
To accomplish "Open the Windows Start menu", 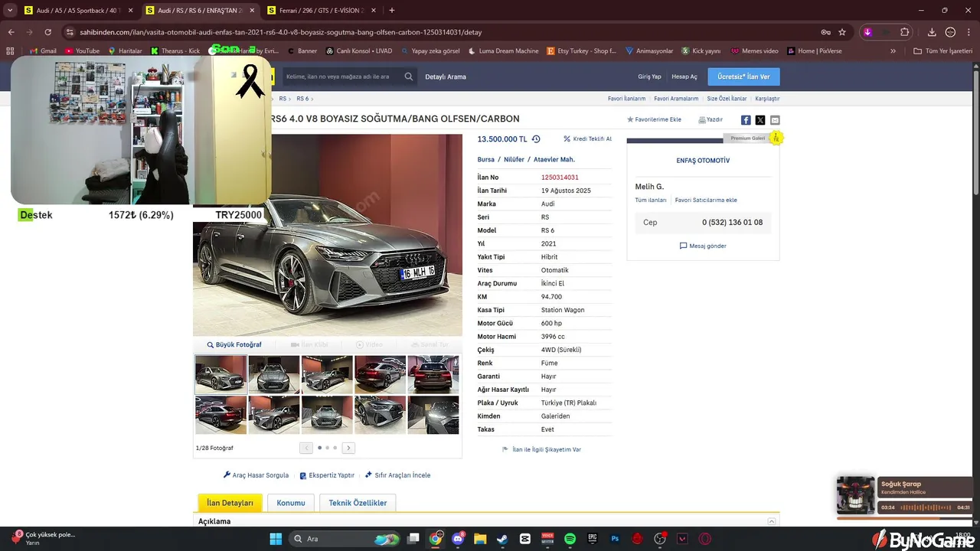I will pyautogui.click(x=276, y=539).
